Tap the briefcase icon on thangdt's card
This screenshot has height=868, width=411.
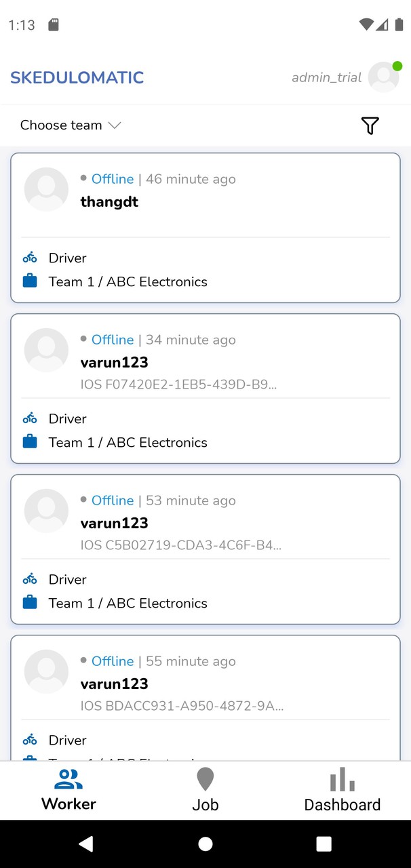pyautogui.click(x=29, y=281)
